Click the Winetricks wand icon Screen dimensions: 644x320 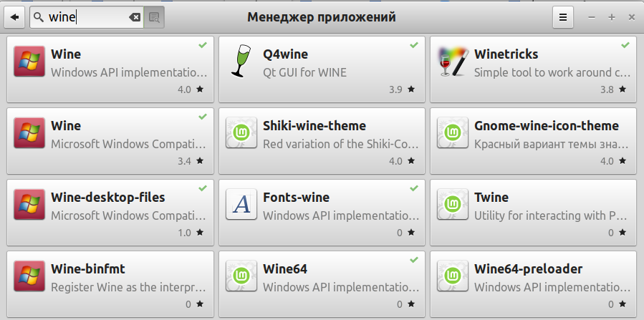coord(453,61)
